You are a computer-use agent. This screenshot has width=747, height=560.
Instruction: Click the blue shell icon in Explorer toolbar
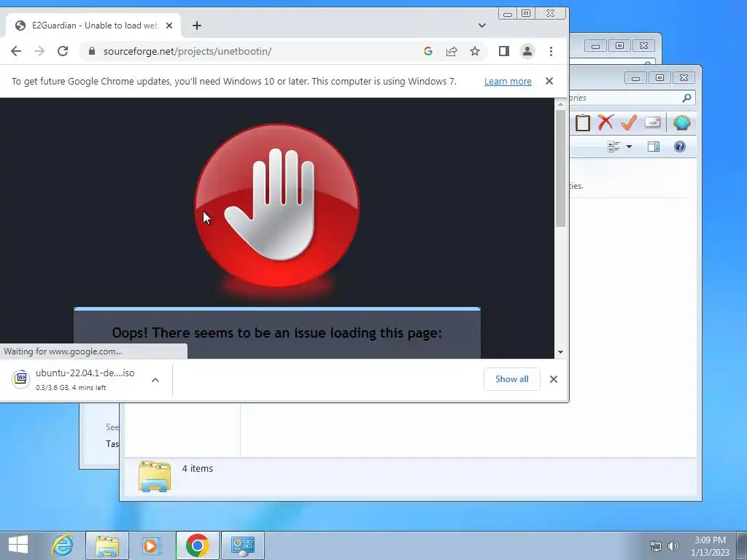click(682, 122)
